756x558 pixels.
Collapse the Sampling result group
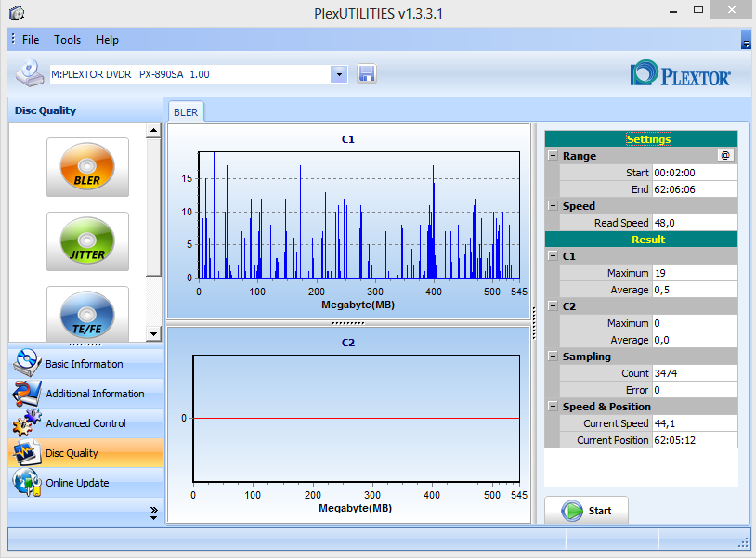(553, 356)
